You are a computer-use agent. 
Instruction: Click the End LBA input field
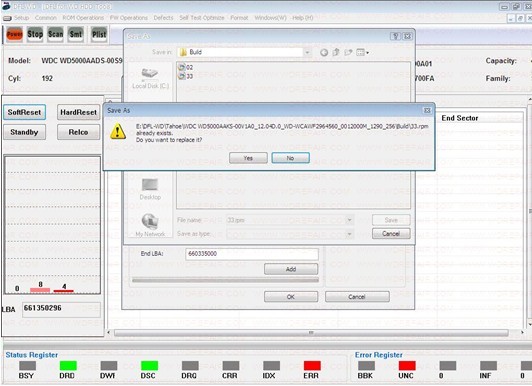[252, 254]
